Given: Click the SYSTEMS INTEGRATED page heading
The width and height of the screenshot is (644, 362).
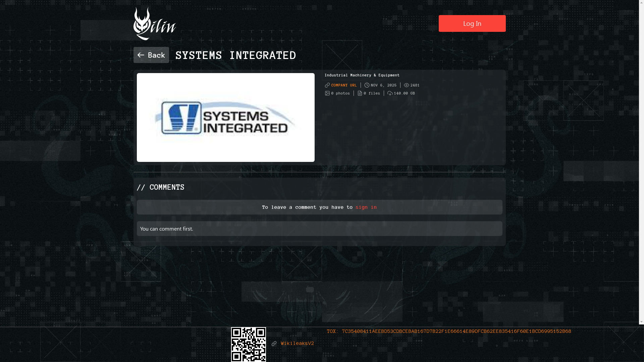Looking at the screenshot, I should 235,55.
